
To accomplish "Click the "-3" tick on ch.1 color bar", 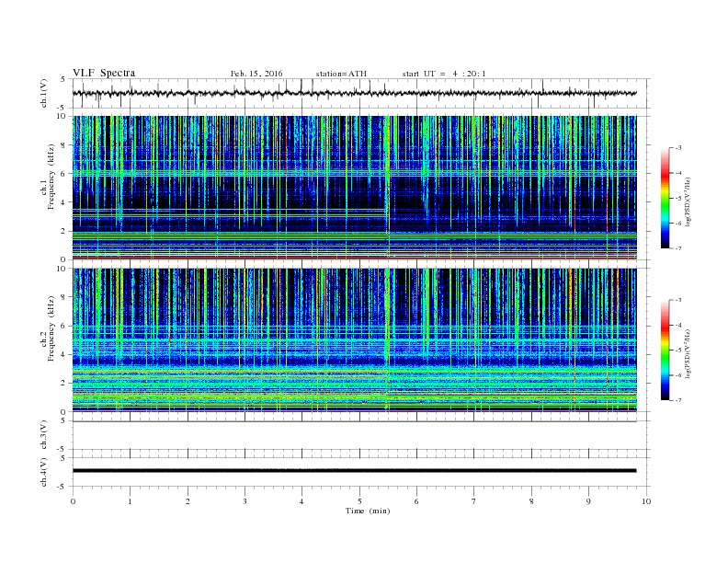I will [677, 148].
